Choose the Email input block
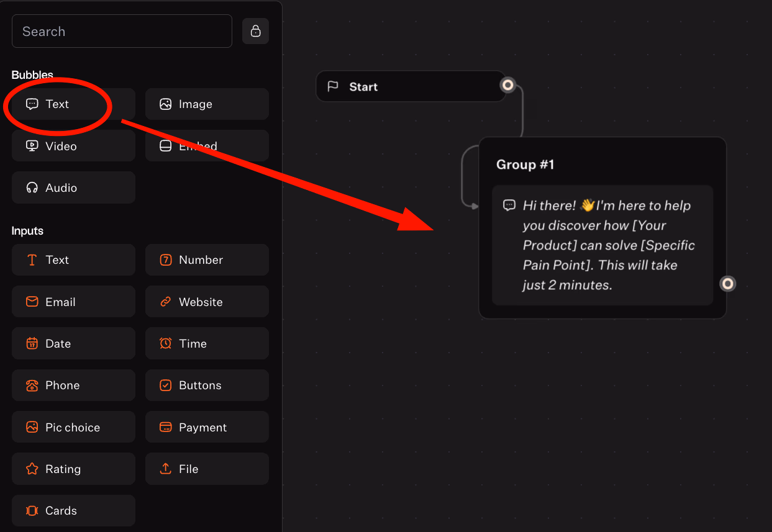 coord(73,301)
